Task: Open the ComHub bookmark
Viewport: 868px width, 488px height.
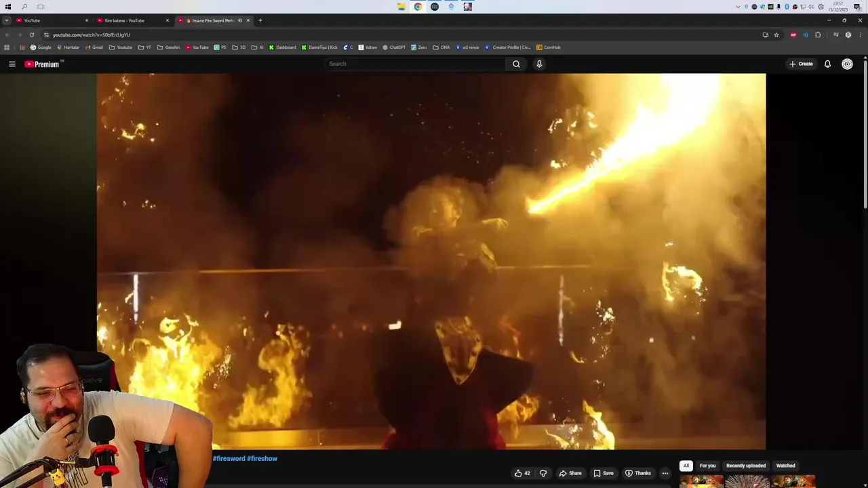Action: (x=549, y=47)
